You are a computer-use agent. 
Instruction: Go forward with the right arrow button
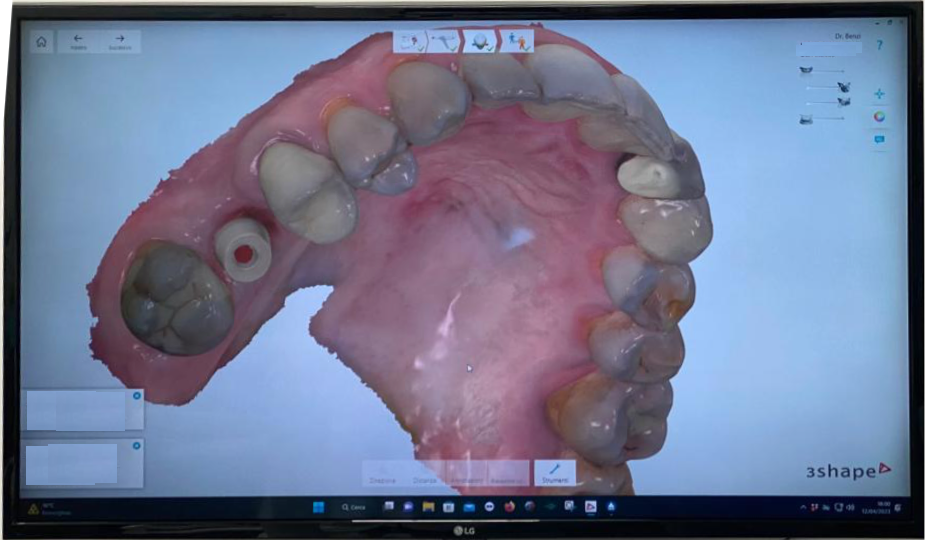click(x=120, y=41)
